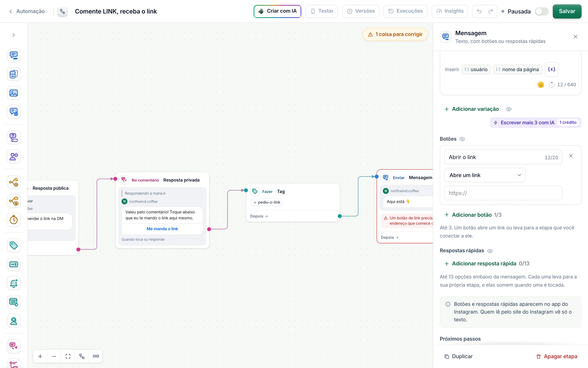This screenshot has height=368, width=588.
Task: Open the '1 coisa para corrigir' warning
Action: (x=395, y=34)
